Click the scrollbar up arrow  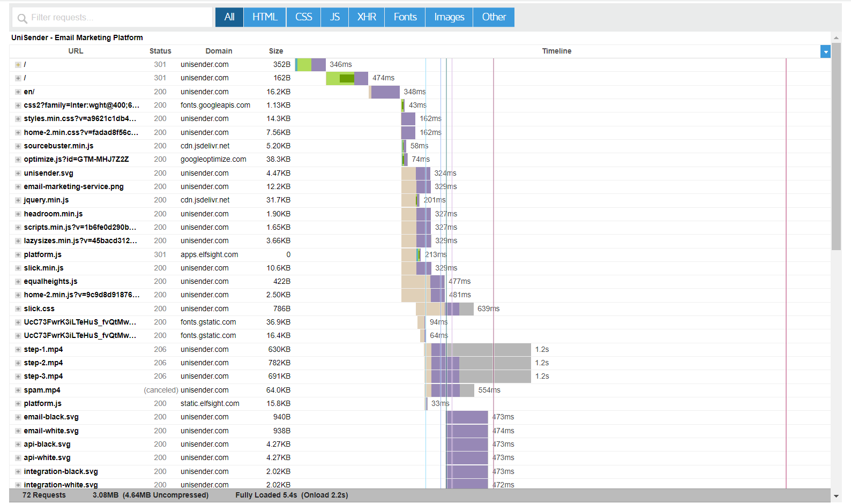pyautogui.click(x=836, y=37)
